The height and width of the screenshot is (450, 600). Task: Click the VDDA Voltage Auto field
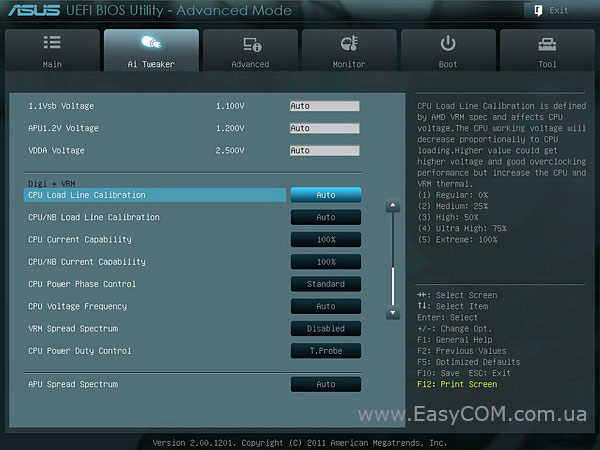tap(324, 150)
